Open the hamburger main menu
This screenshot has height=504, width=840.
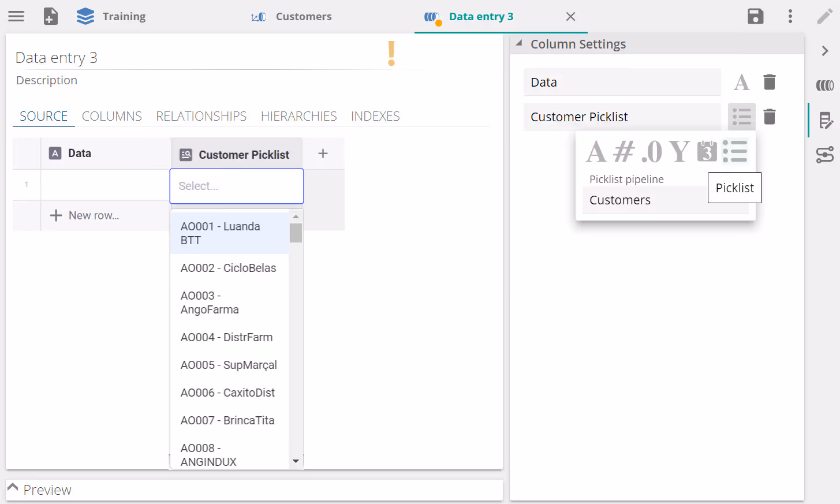point(16,16)
